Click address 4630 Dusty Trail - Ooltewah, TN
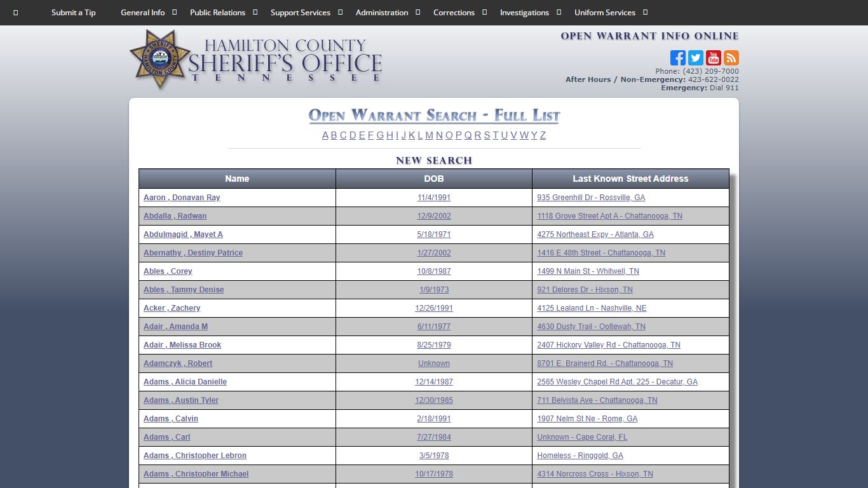The image size is (868, 488). point(591,327)
